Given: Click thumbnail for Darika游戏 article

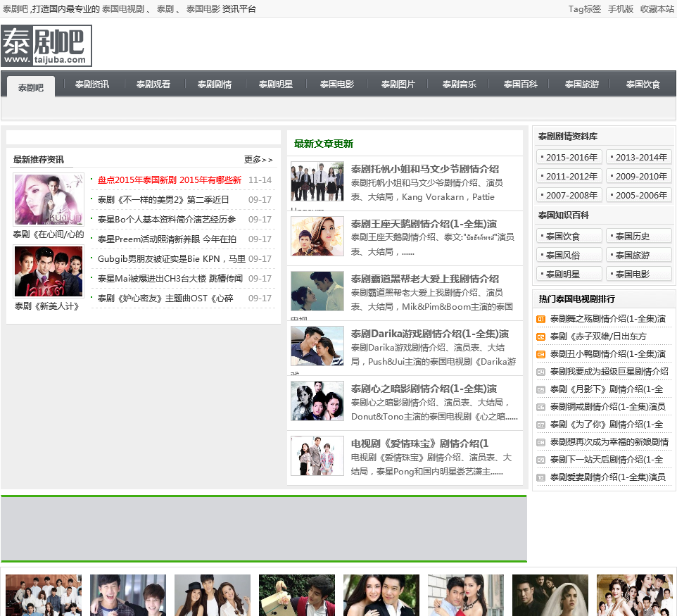Looking at the screenshot, I should click(x=317, y=346).
